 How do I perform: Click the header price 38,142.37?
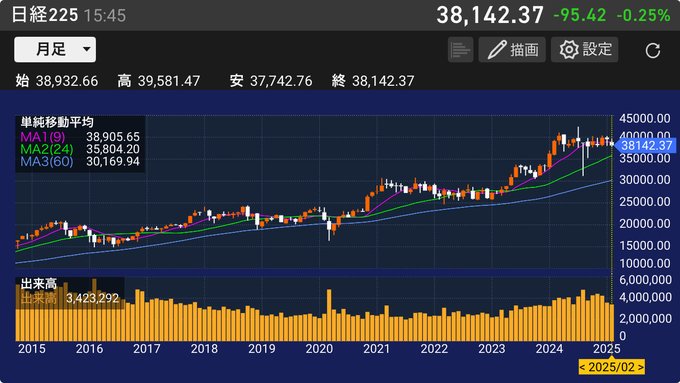click(490, 15)
